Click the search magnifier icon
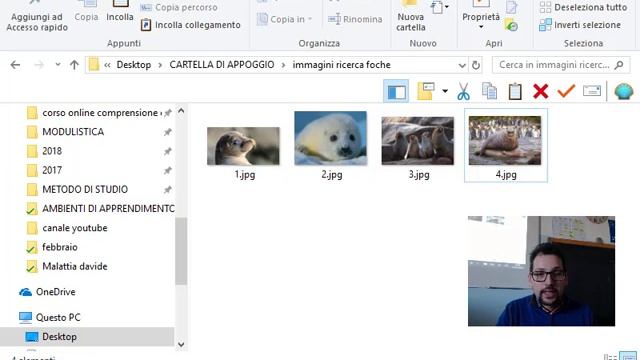Image resolution: width=640 pixels, height=360 pixels. point(619,65)
